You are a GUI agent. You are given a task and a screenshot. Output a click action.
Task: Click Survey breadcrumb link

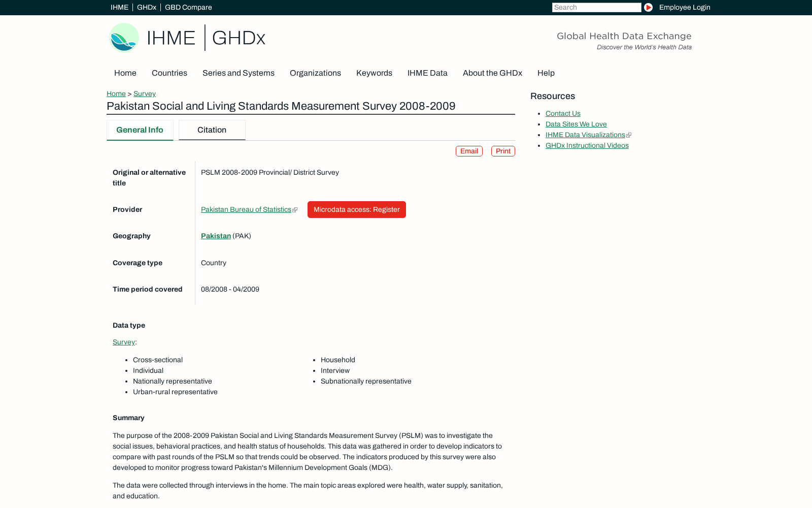(x=145, y=94)
